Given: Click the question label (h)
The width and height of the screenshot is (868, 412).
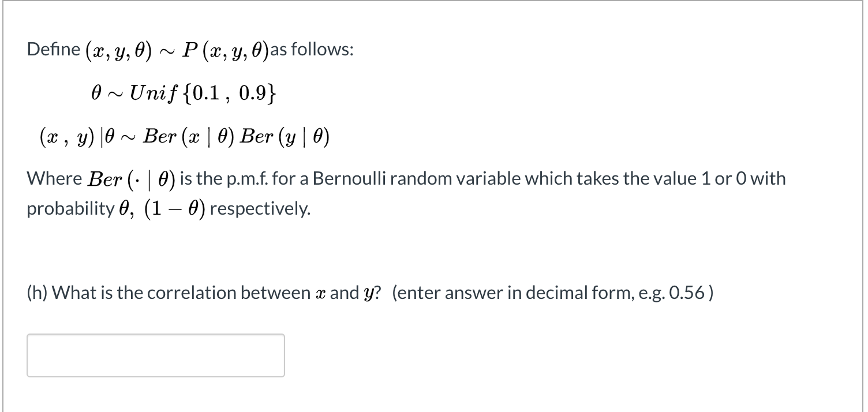Looking at the screenshot, I should click(x=38, y=293).
